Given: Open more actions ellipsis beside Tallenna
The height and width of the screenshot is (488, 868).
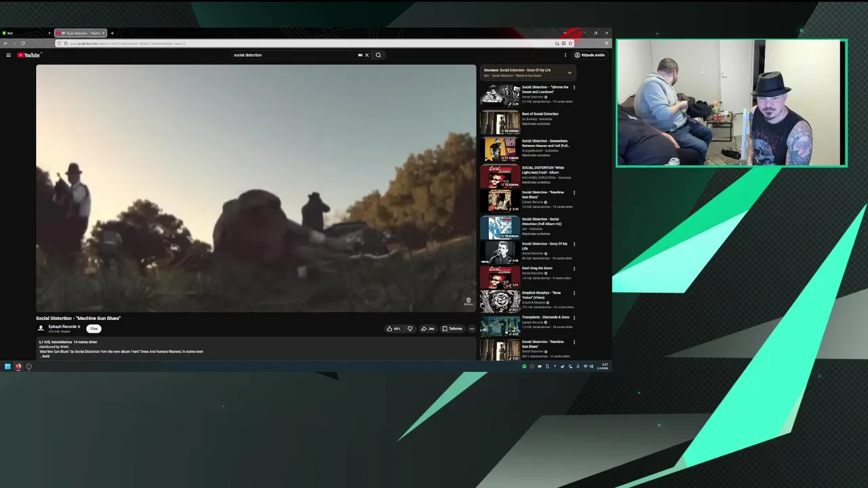Looking at the screenshot, I should coord(472,329).
